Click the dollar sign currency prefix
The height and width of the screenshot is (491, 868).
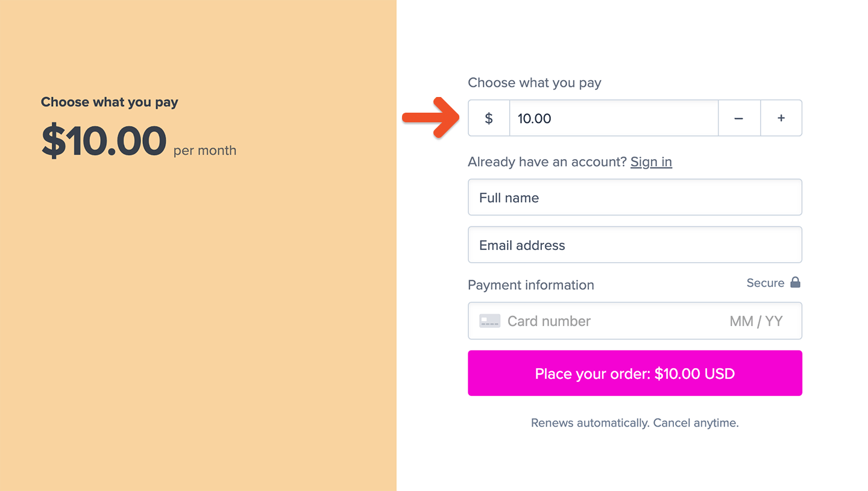[x=489, y=118]
